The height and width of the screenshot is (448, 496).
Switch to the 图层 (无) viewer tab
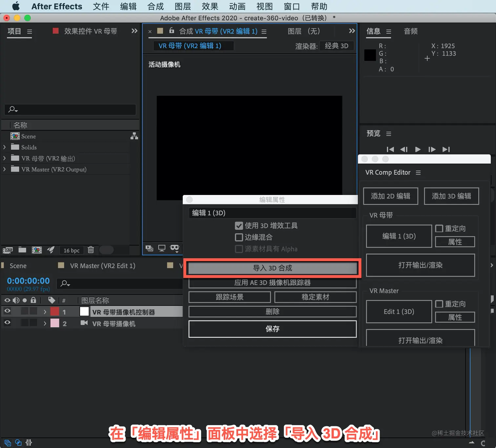[x=304, y=31]
